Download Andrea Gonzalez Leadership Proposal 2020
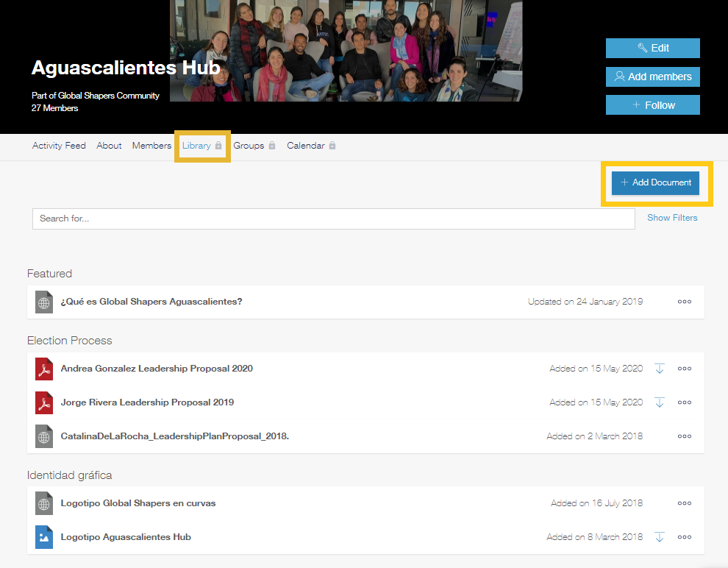The height and width of the screenshot is (568, 728). (659, 369)
